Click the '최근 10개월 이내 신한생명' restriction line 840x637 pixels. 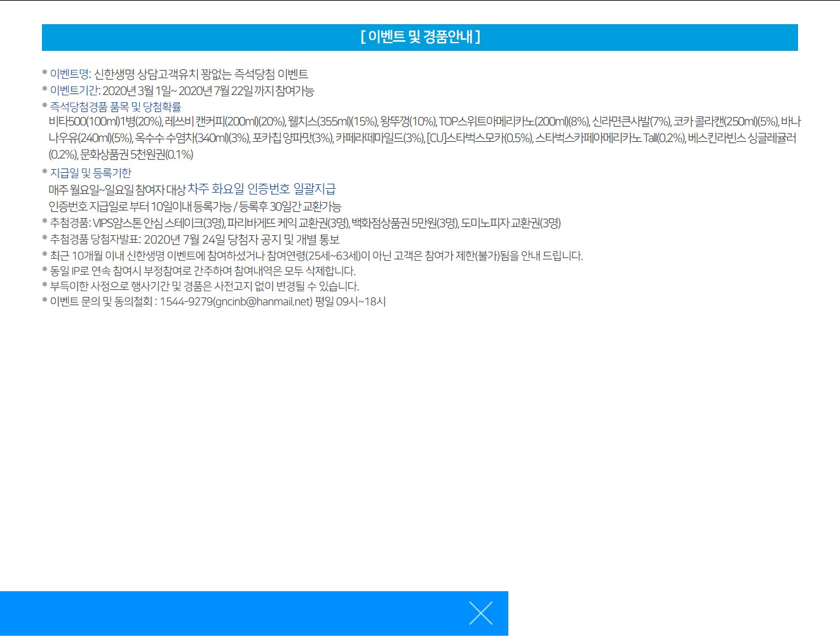click(x=316, y=256)
